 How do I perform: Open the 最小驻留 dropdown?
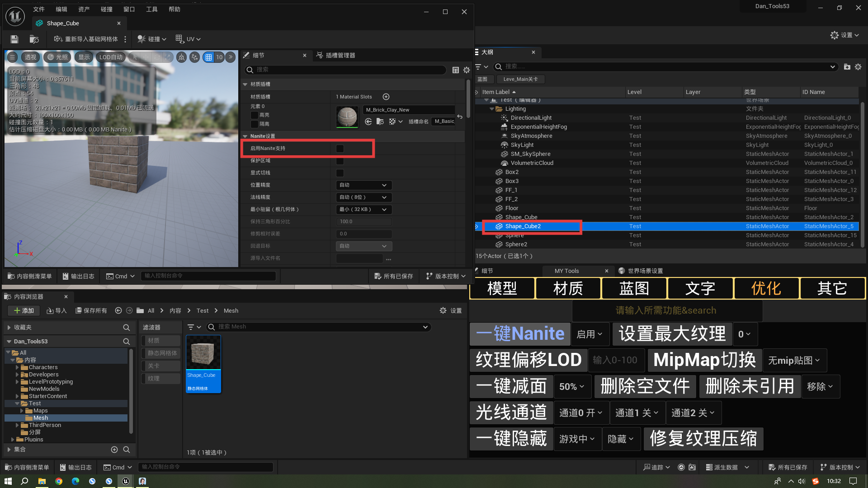tap(363, 210)
